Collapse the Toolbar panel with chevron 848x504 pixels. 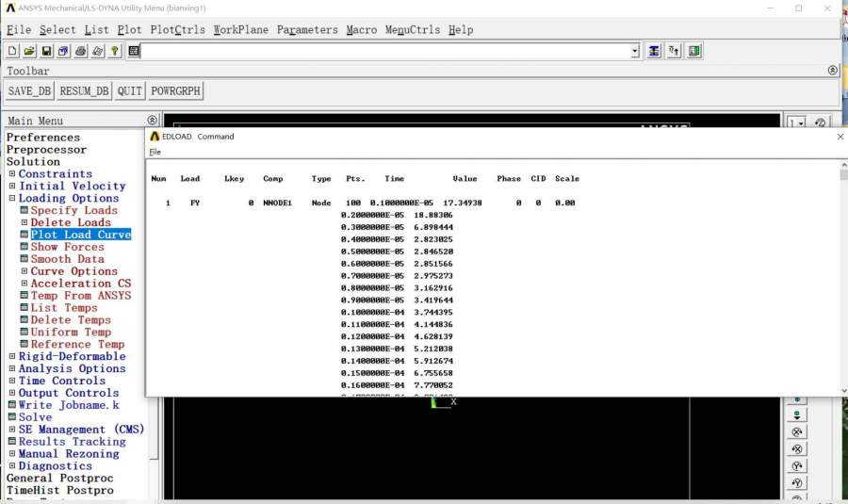pos(832,71)
